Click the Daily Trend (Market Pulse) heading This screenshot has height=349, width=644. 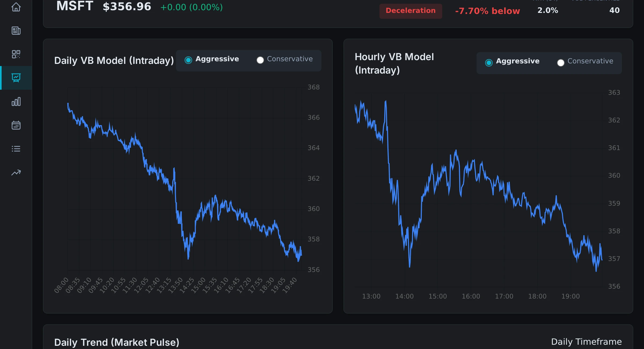tap(117, 343)
